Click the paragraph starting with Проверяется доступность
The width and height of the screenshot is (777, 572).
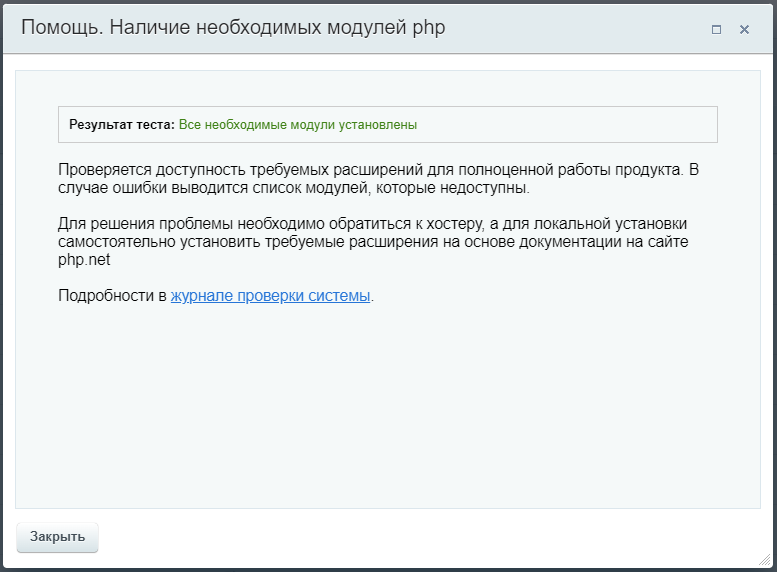[x=379, y=178]
